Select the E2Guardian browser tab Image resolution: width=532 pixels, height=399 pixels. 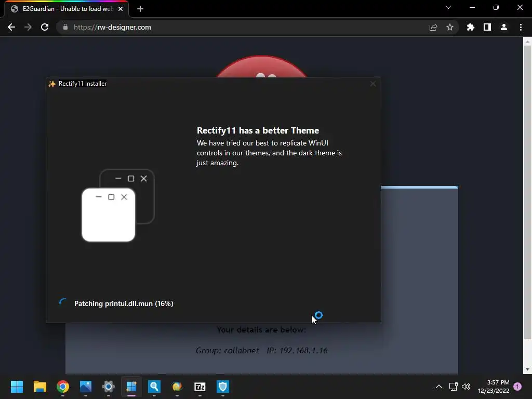point(66,9)
